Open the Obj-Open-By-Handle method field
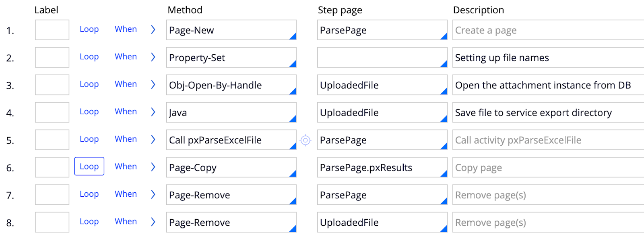 pos(227,85)
